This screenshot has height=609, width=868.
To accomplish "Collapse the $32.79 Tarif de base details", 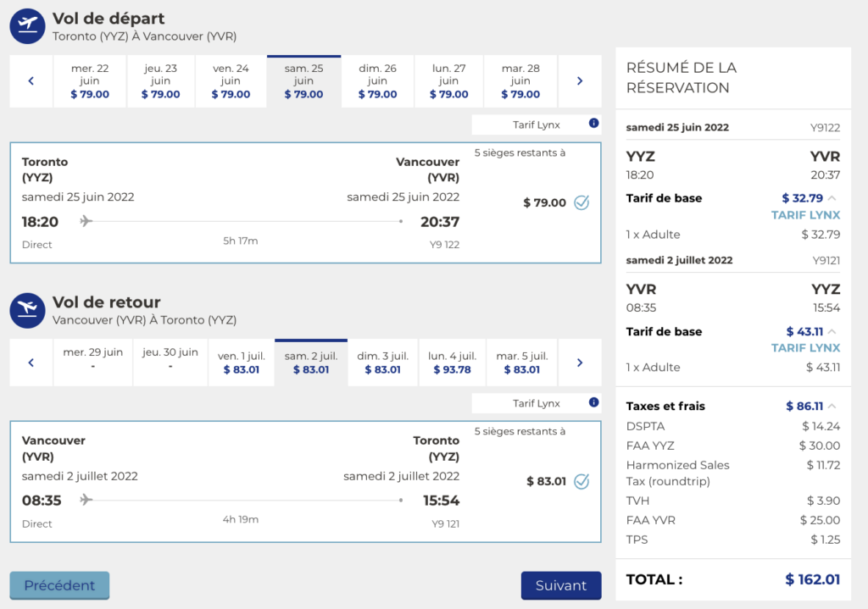I will tap(832, 198).
